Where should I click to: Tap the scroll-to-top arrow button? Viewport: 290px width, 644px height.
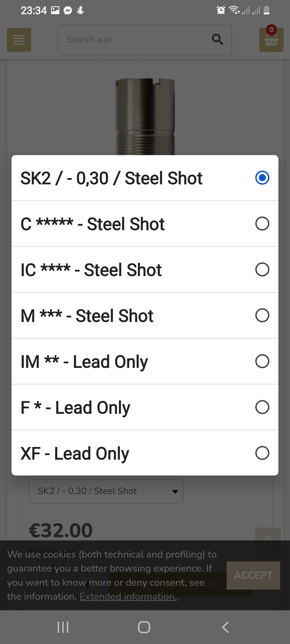pos(268,540)
